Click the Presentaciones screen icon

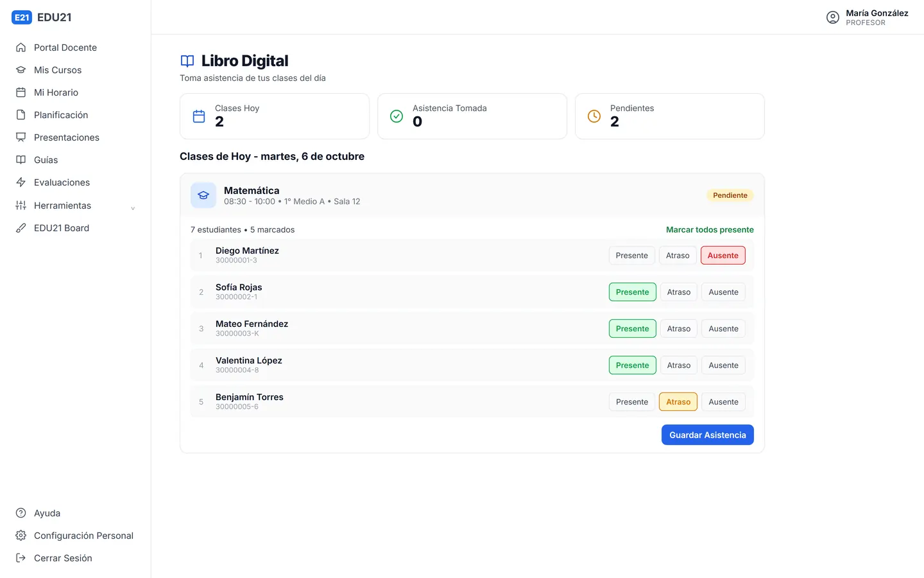[21, 137]
